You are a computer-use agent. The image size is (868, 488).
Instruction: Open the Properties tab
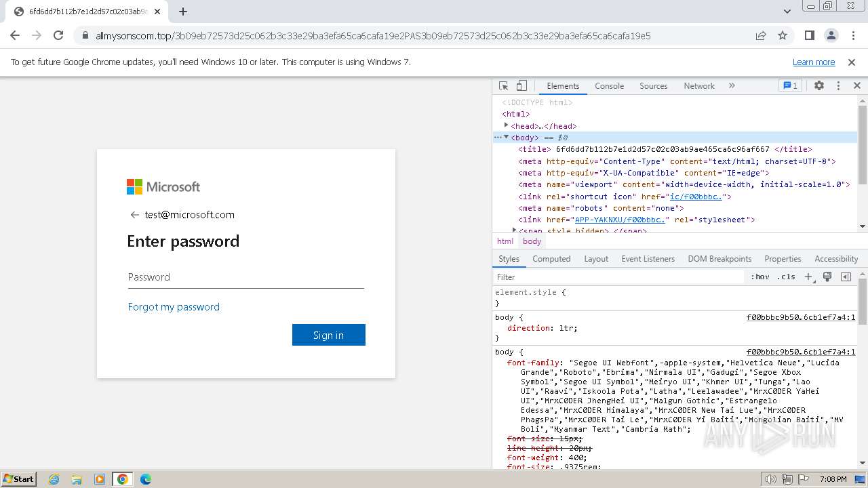[x=783, y=259]
